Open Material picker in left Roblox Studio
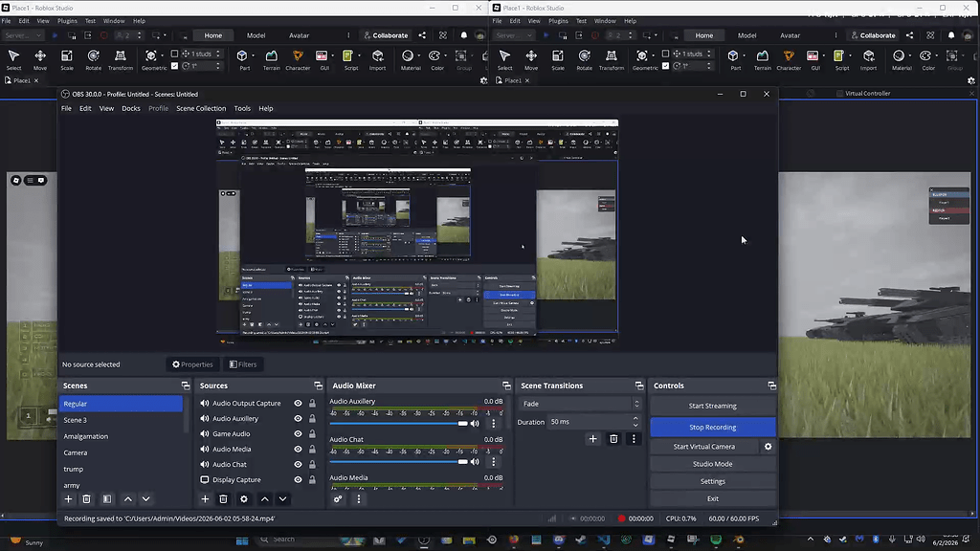This screenshot has height=551, width=980. 410,60
